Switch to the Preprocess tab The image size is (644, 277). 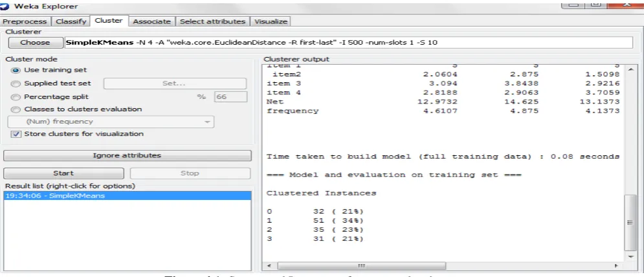click(x=25, y=21)
